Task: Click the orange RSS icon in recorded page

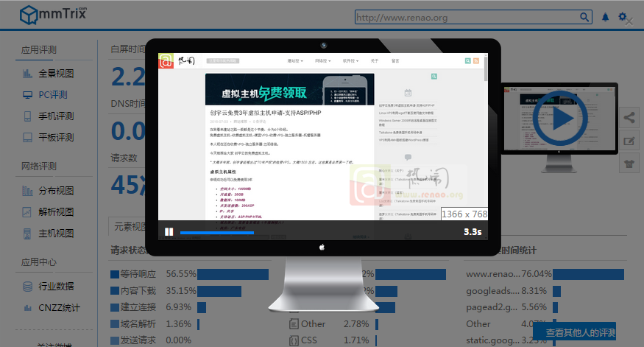Action: point(476,61)
